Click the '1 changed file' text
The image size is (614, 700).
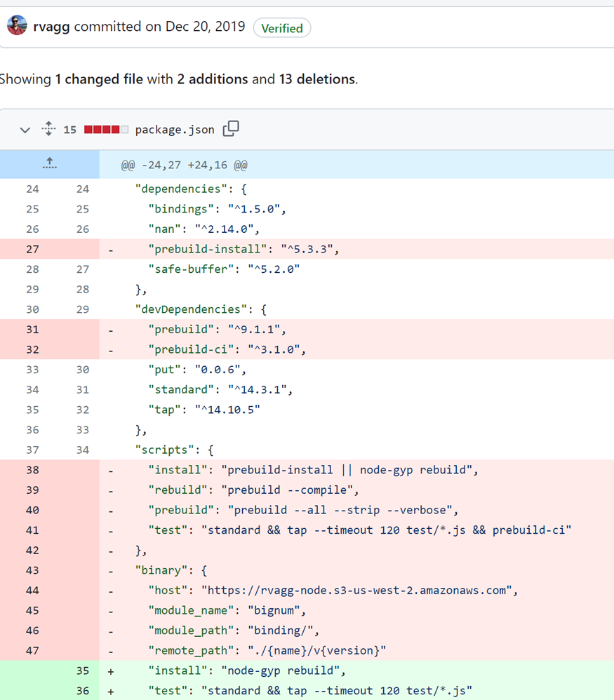click(x=99, y=79)
